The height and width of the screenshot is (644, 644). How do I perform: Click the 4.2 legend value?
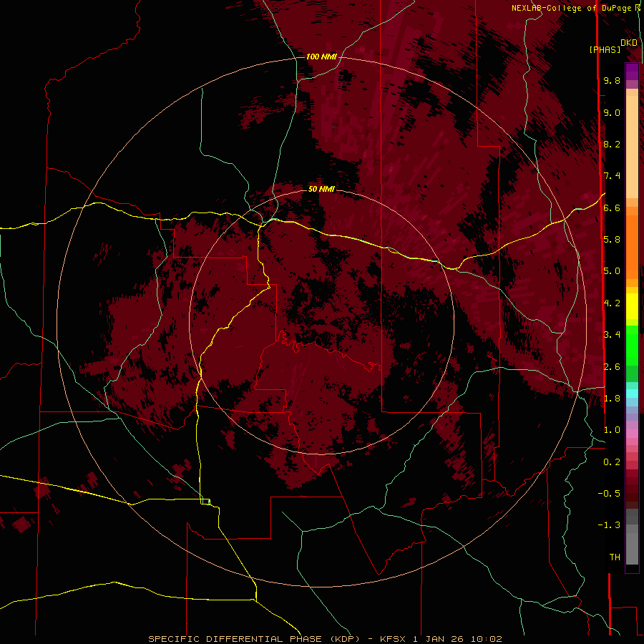coord(612,303)
